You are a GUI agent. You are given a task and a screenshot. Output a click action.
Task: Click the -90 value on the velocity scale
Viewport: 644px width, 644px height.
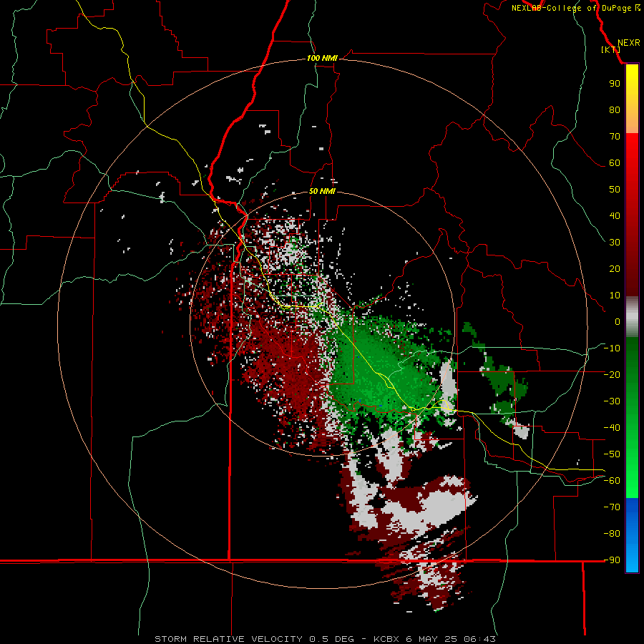[612, 560]
